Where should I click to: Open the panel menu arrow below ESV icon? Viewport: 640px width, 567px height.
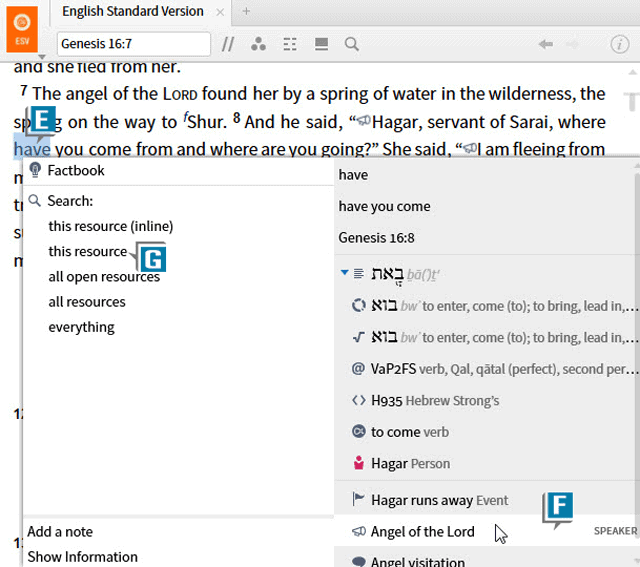[42, 57]
